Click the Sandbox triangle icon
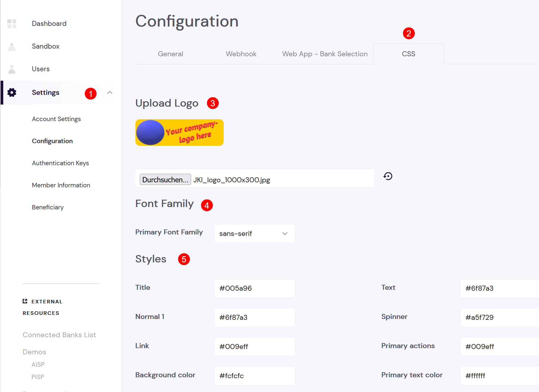Image resolution: width=539 pixels, height=392 pixels. [12, 47]
